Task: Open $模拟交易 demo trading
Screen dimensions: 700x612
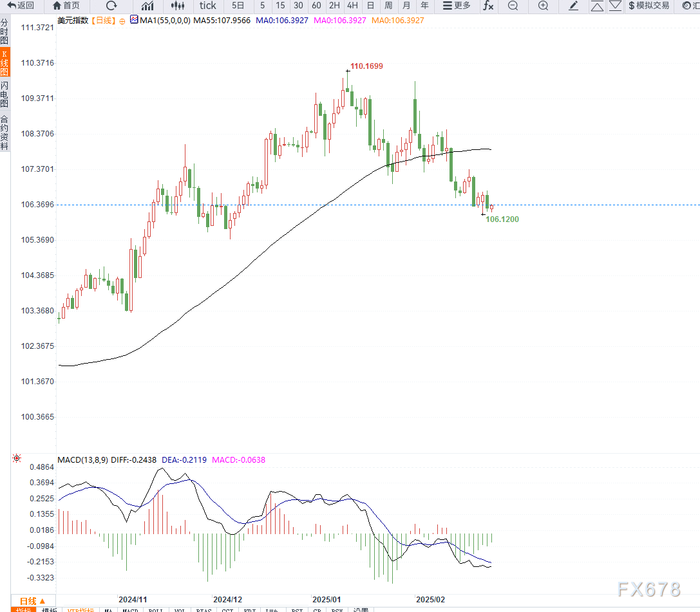Action: [x=648, y=6]
